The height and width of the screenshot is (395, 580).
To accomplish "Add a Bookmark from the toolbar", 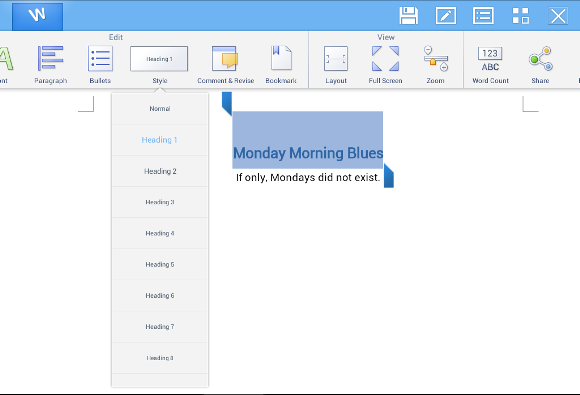I will [x=281, y=64].
